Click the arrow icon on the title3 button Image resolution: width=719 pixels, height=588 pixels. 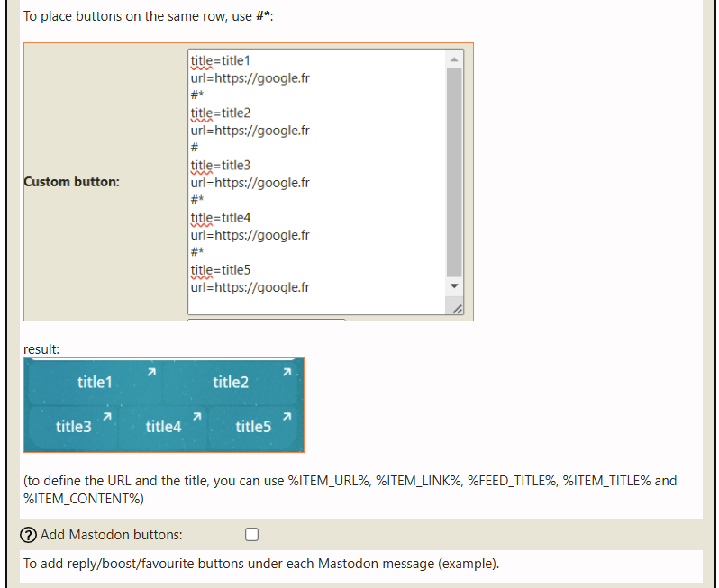pos(106,416)
